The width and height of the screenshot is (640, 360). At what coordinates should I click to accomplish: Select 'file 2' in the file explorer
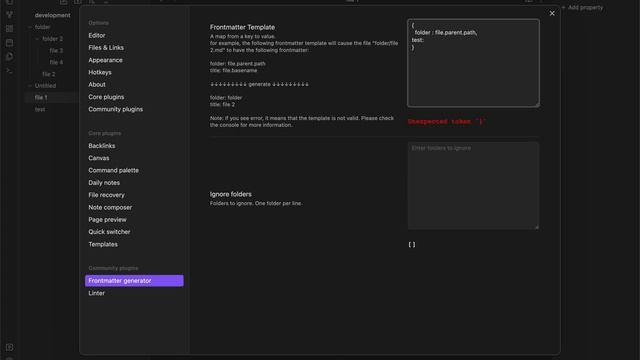pyautogui.click(x=49, y=74)
